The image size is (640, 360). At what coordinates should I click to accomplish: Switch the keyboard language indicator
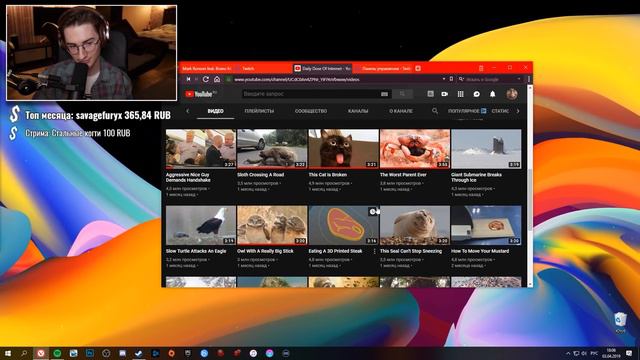pos(594,353)
